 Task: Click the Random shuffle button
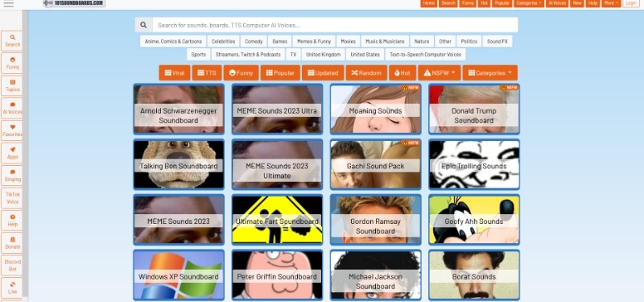point(366,72)
